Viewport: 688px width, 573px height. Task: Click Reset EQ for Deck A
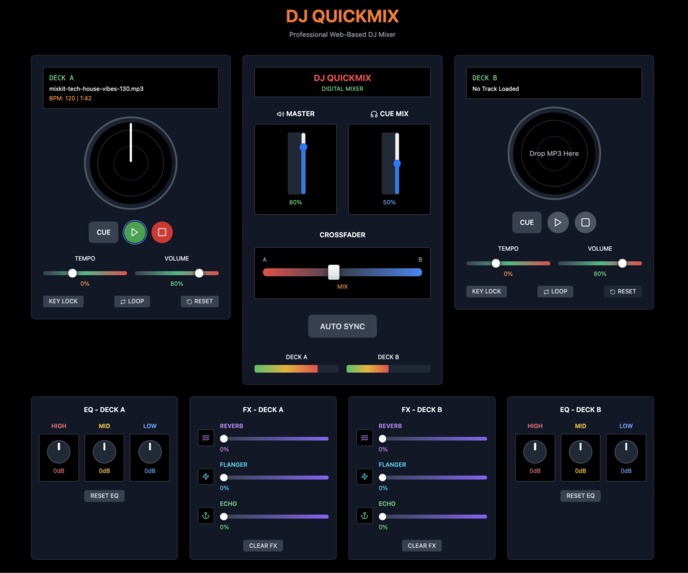[x=104, y=496]
